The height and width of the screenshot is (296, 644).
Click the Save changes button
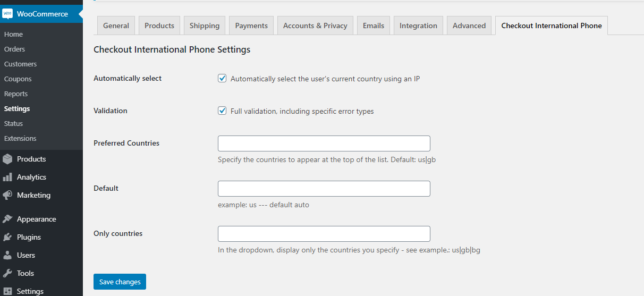[120, 282]
